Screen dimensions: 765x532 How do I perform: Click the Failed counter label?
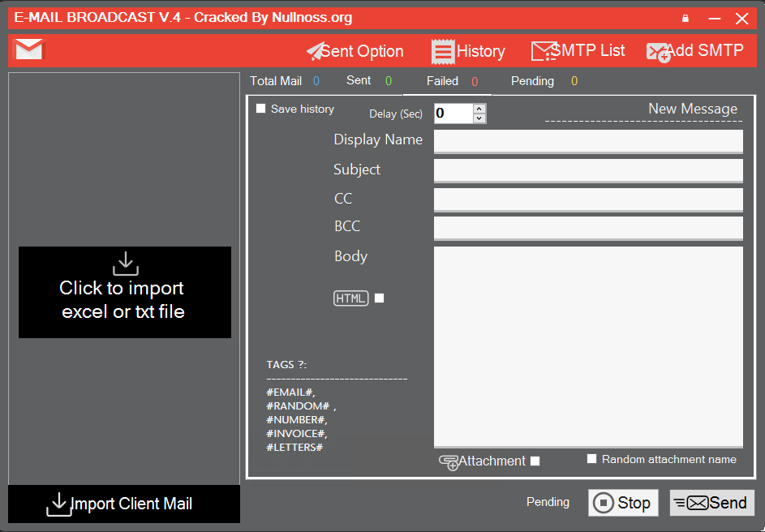(x=442, y=81)
